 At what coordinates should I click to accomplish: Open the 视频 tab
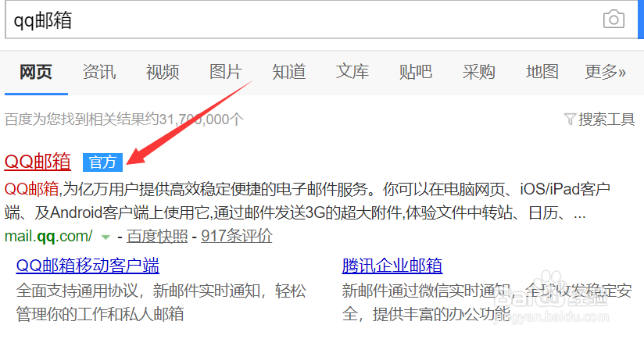163,72
